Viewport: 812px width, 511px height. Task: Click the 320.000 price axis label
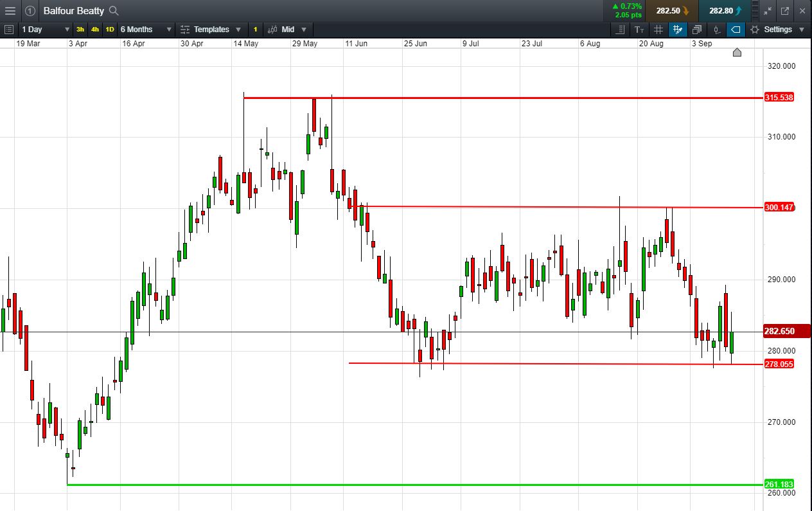click(x=782, y=66)
